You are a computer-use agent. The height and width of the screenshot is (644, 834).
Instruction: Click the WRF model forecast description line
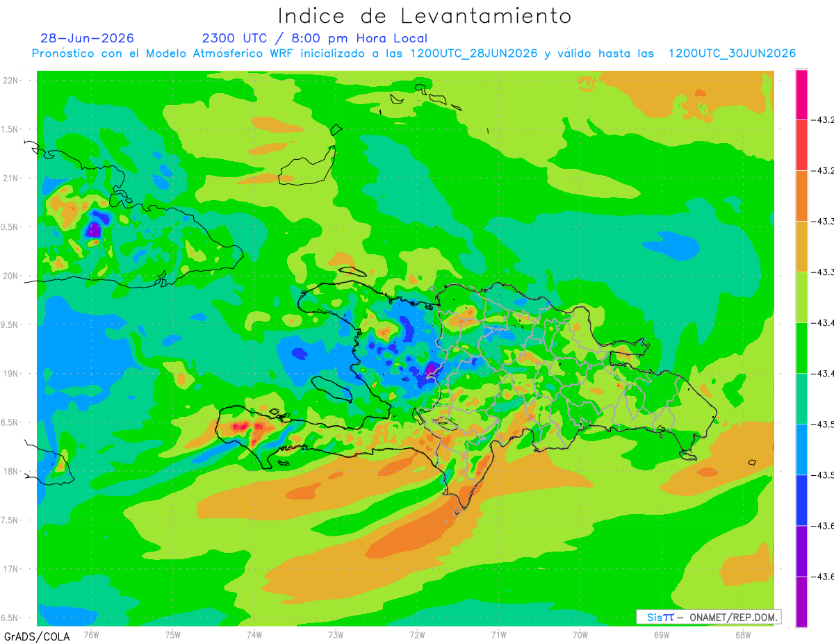(x=414, y=53)
